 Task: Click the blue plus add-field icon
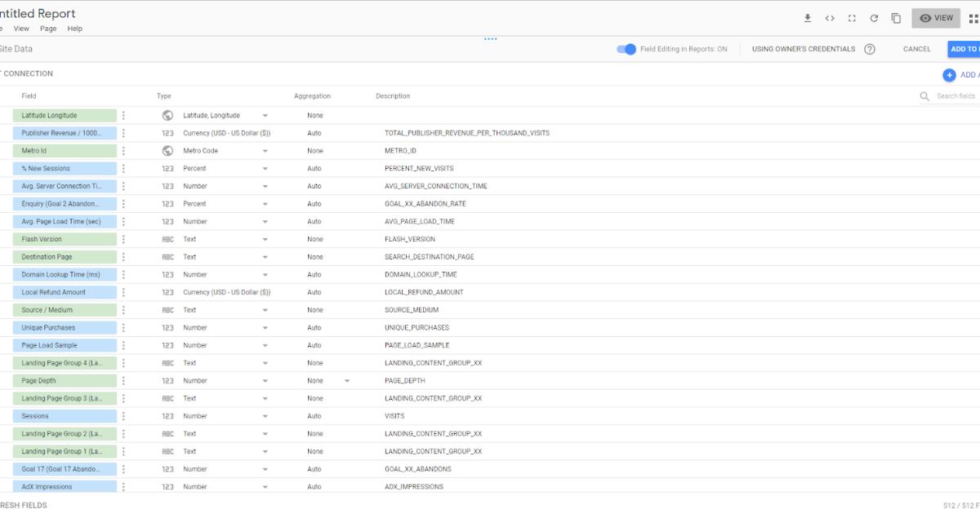pyautogui.click(x=949, y=75)
